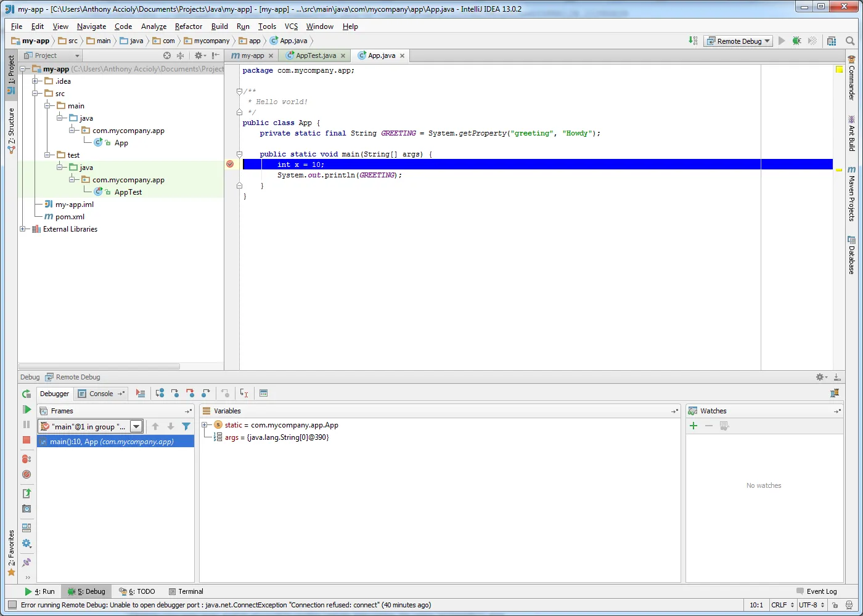
Task: Open the 4: Run tool window
Action: [x=39, y=591]
